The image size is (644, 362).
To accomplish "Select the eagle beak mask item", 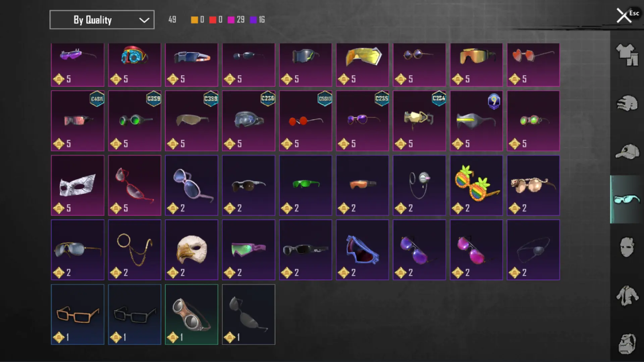I will tap(192, 250).
